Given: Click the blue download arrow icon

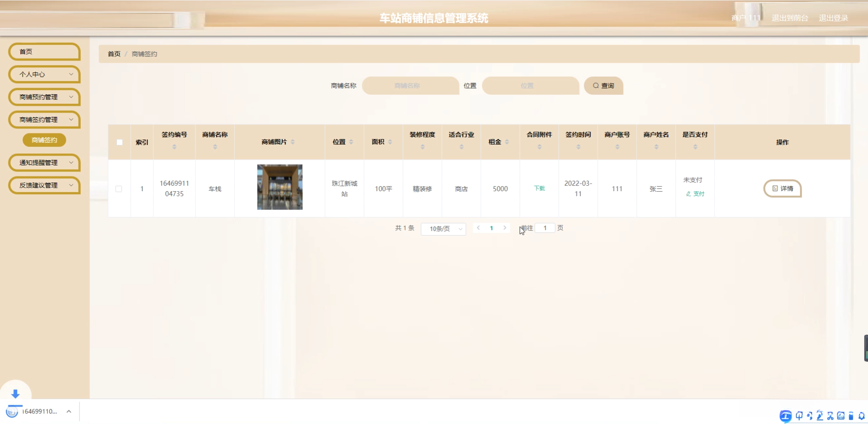Looking at the screenshot, I should click(15, 394).
